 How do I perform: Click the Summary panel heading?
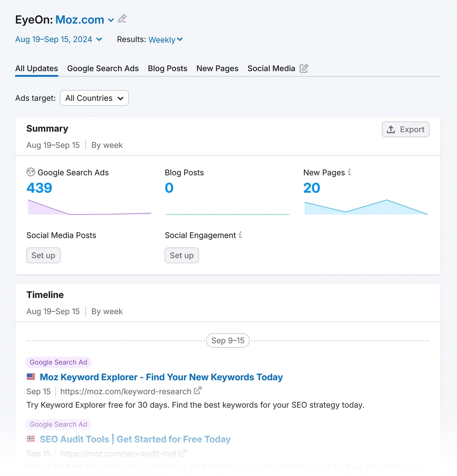tap(47, 129)
